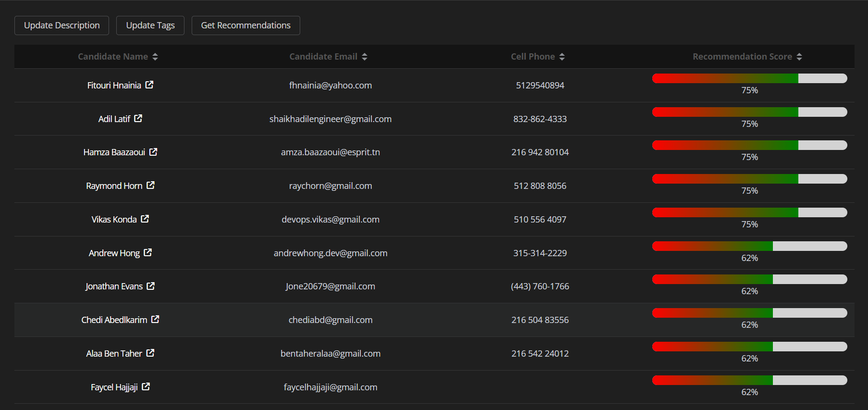Image resolution: width=868 pixels, height=410 pixels.
Task: Open Faycel Hajjaji's external link icon
Action: pyautogui.click(x=146, y=386)
